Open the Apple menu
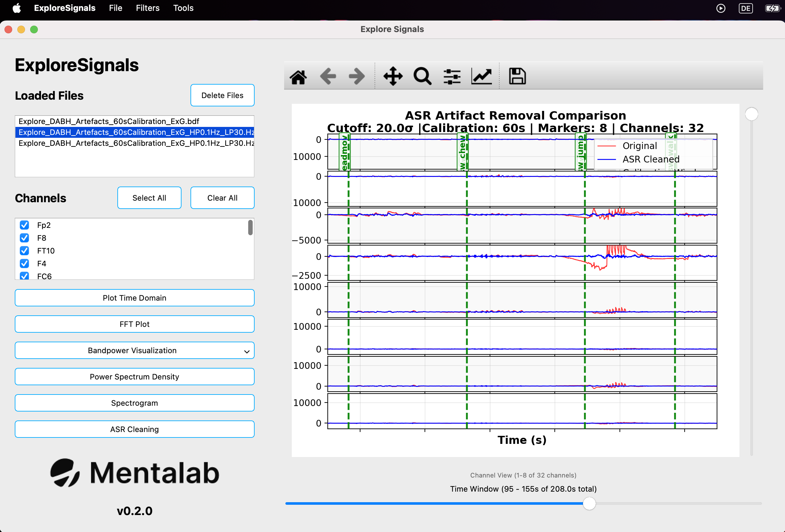Image resolution: width=785 pixels, height=532 pixels. tap(17, 8)
